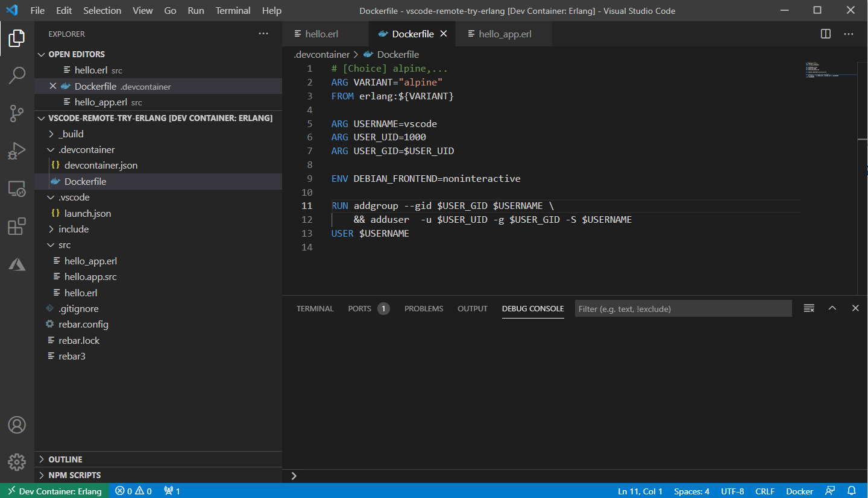Open Extensions view icon

(17, 226)
